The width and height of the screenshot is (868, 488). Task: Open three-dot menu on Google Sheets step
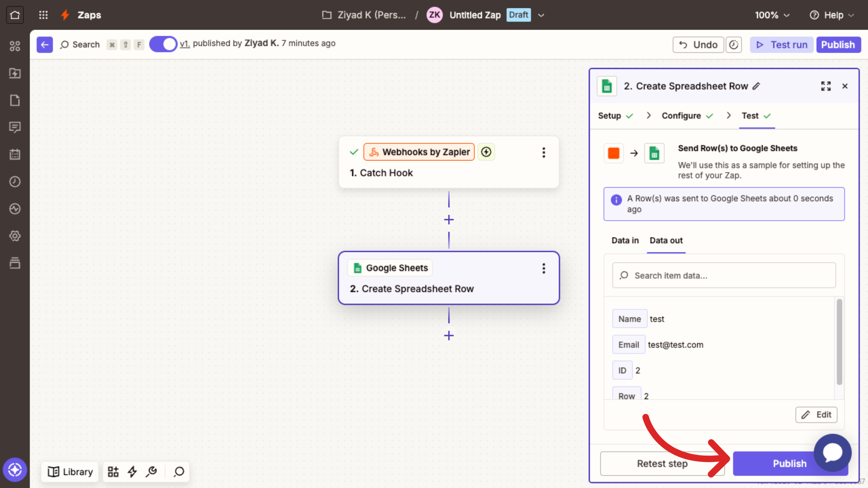coord(544,268)
